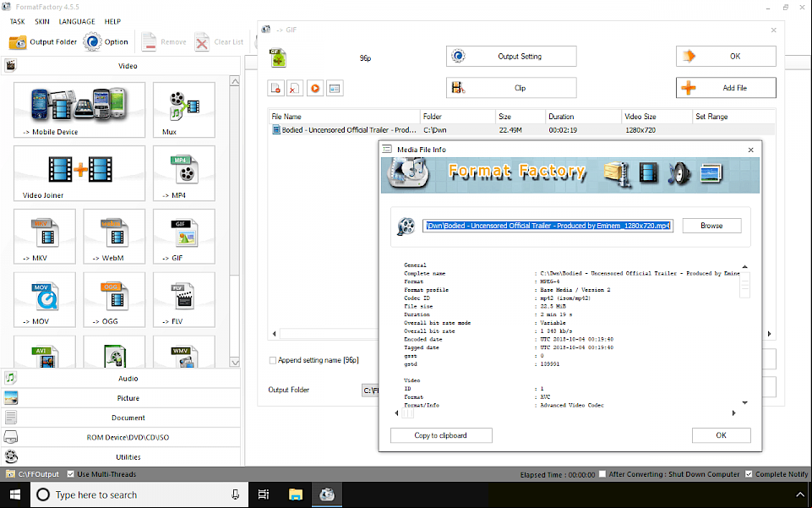The width and height of the screenshot is (812, 508).
Task: Open the HELP menu
Action: pyautogui.click(x=112, y=22)
